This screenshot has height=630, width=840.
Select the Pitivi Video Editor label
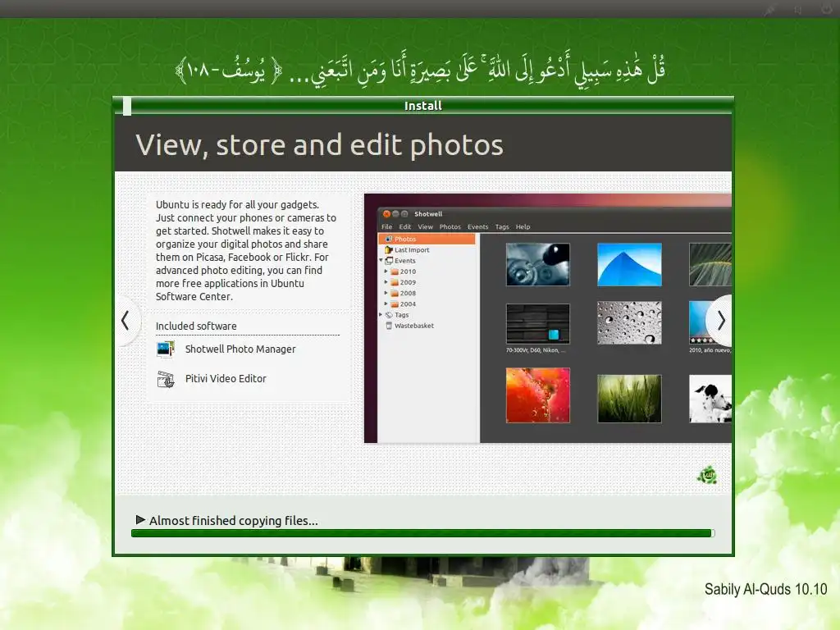[226, 378]
